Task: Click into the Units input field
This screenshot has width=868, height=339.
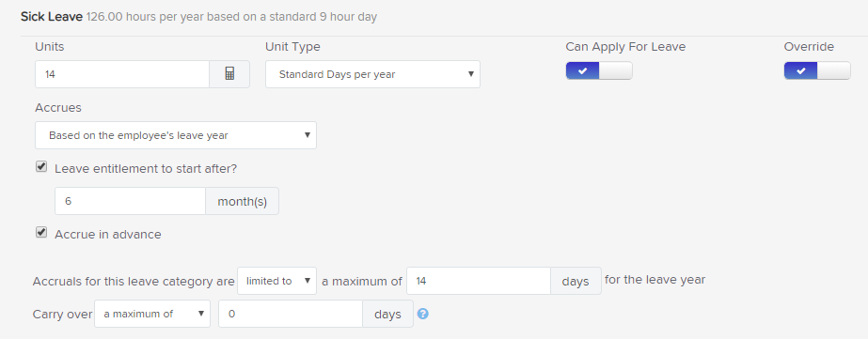Action: point(122,74)
